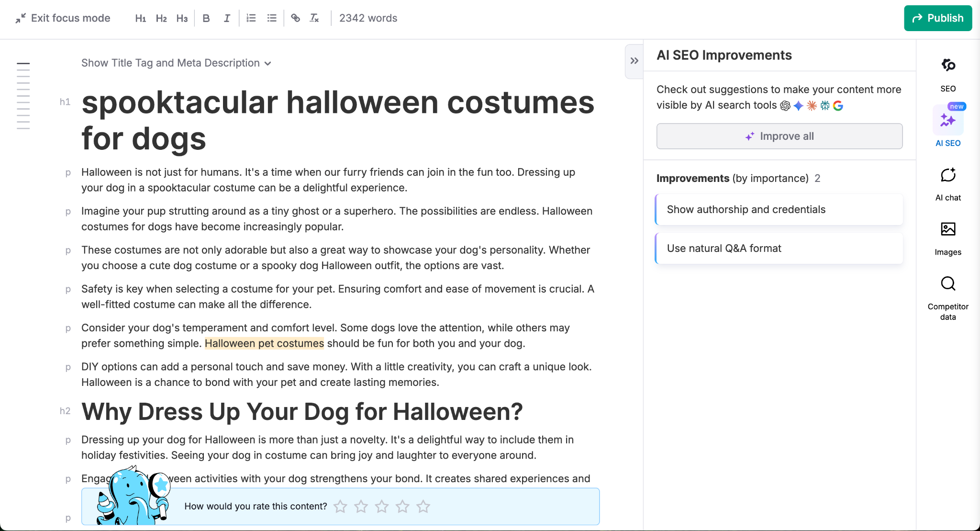Image resolution: width=980 pixels, height=531 pixels.
Task: Apply Heading 2 formatting
Action: point(161,18)
